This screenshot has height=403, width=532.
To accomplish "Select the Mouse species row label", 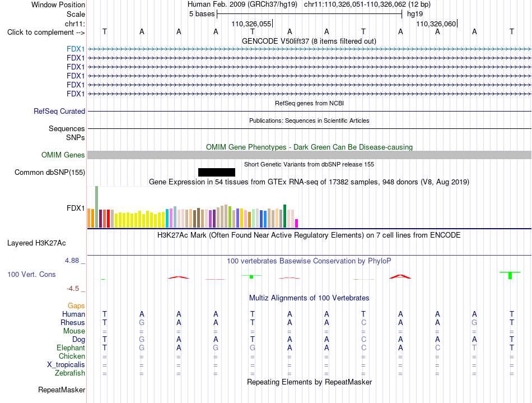I will point(74,331).
